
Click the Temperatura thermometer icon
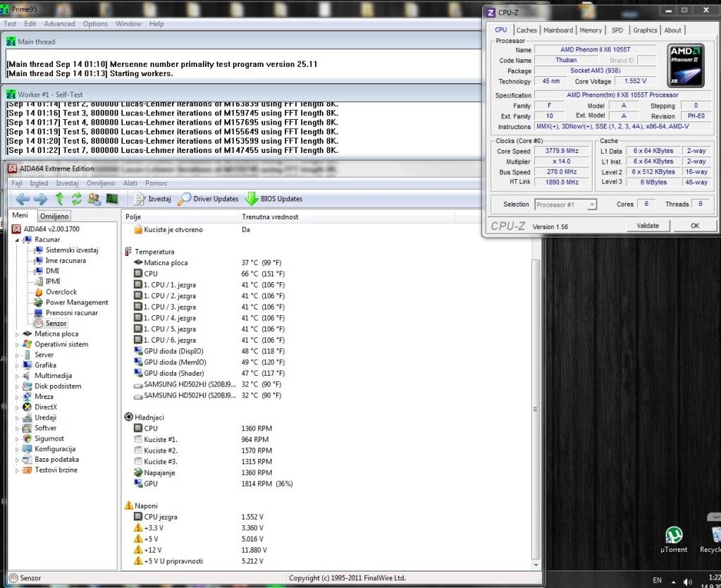point(128,252)
